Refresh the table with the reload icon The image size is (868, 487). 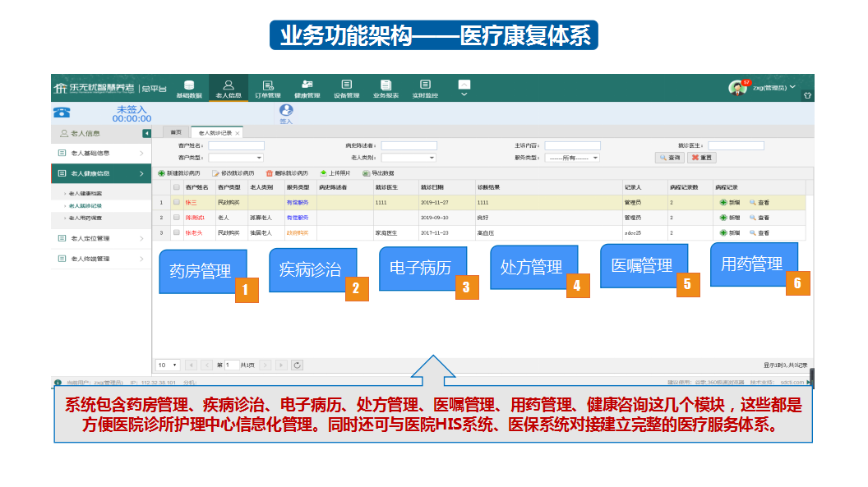[x=298, y=365]
